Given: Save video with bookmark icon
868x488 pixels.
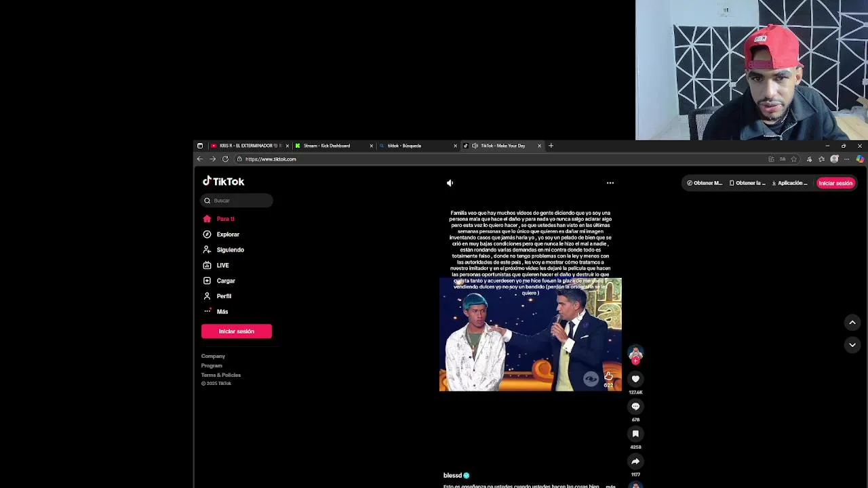Looking at the screenshot, I should click(635, 434).
